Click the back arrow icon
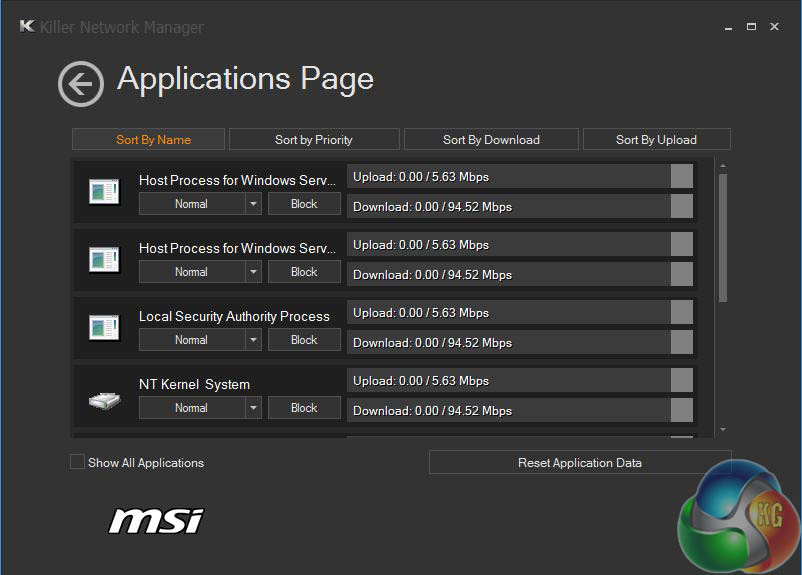The width and height of the screenshot is (802, 575). tap(81, 84)
